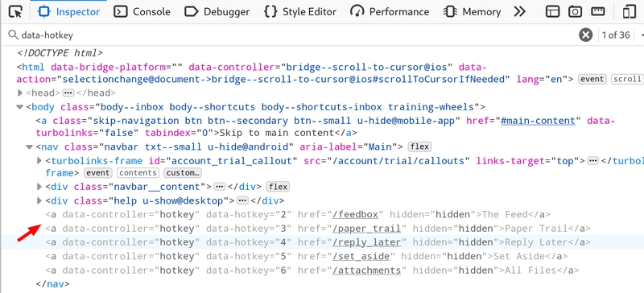The image size is (644, 293).
Task: Select the closing nav tag
Action: click(52, 283)
